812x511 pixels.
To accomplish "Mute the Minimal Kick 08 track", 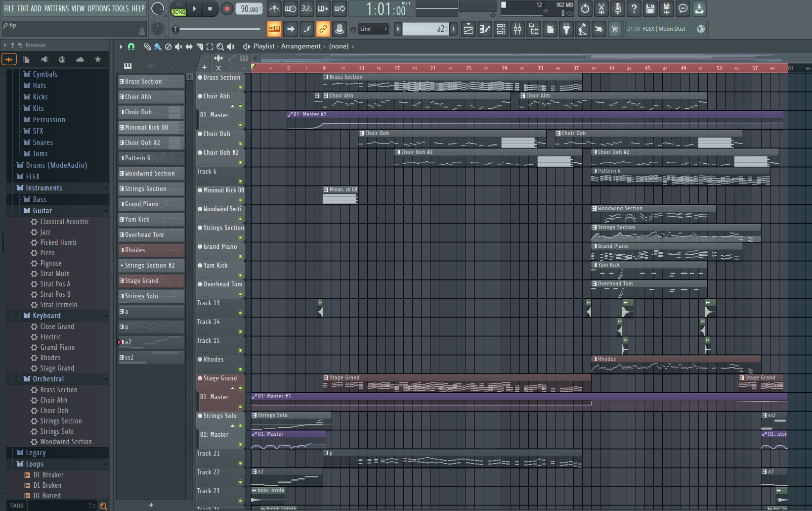I will pos(241,200).
